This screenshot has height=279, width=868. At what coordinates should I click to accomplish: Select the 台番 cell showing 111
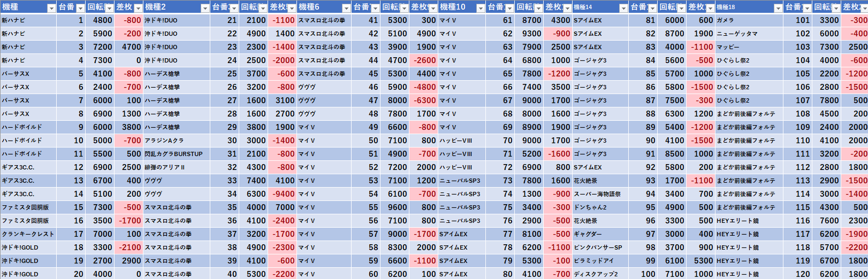[798, 154]
